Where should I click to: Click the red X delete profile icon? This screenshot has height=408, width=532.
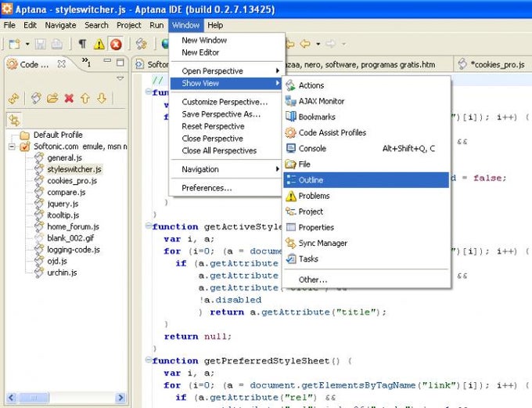point(69,98)
